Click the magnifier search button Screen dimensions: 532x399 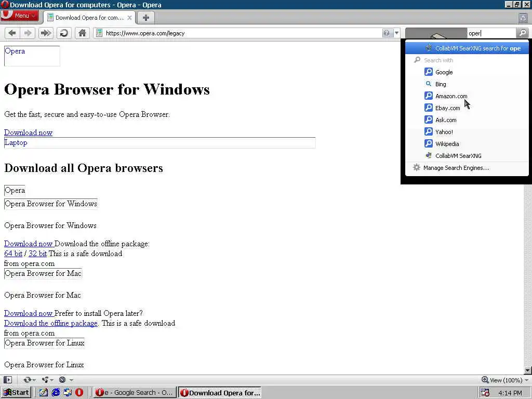(x=523, y=33)
